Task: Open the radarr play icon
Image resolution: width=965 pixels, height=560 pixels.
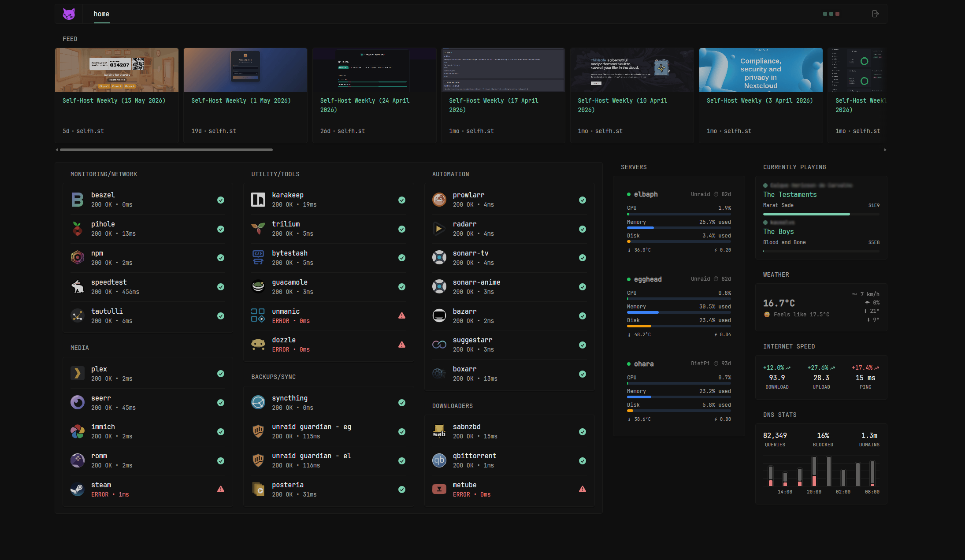Action: pos(439,229)
